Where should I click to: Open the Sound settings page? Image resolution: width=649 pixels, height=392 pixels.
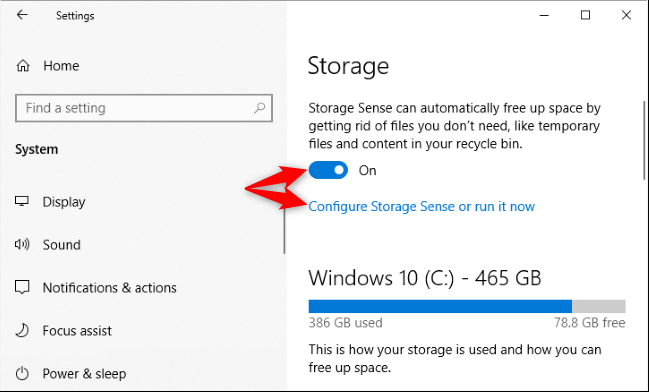point(62,245)
